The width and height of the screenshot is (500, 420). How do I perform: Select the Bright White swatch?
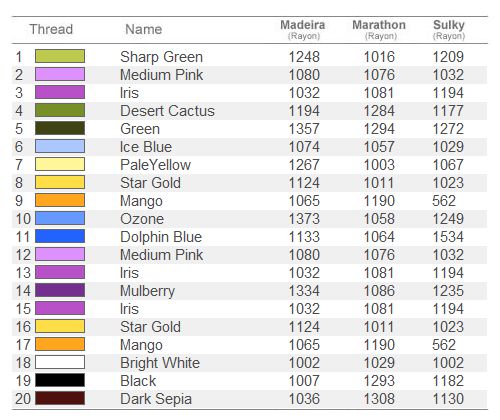pyautogui.click(x=60, y=362)
